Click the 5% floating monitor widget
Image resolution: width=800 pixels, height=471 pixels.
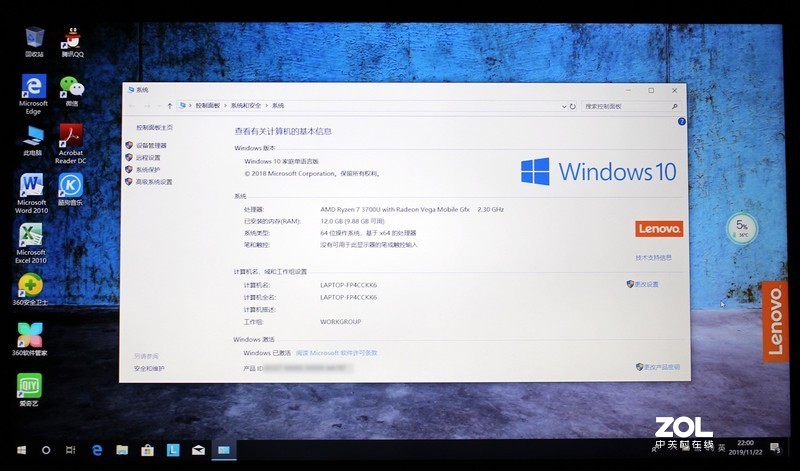pyautogui.click(x=742, y=228)
